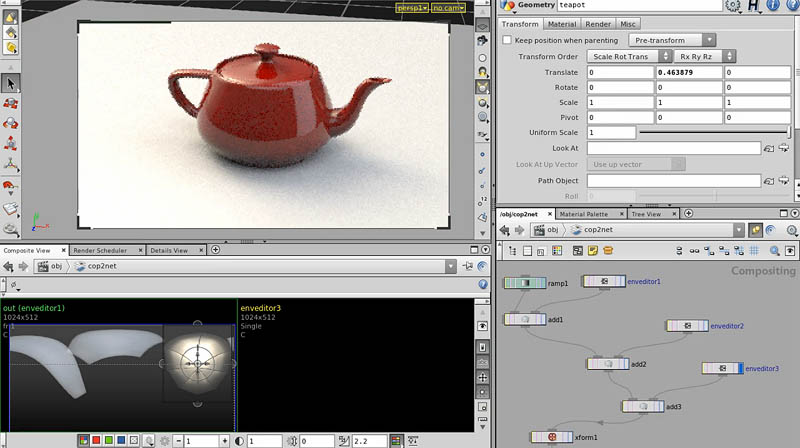Click back arrow in Composite View path bar
800x448 pixels.
pos(7,267)
